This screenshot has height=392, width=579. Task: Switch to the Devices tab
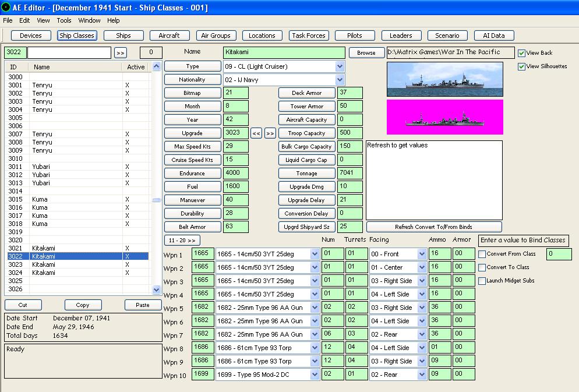point(31,36)
